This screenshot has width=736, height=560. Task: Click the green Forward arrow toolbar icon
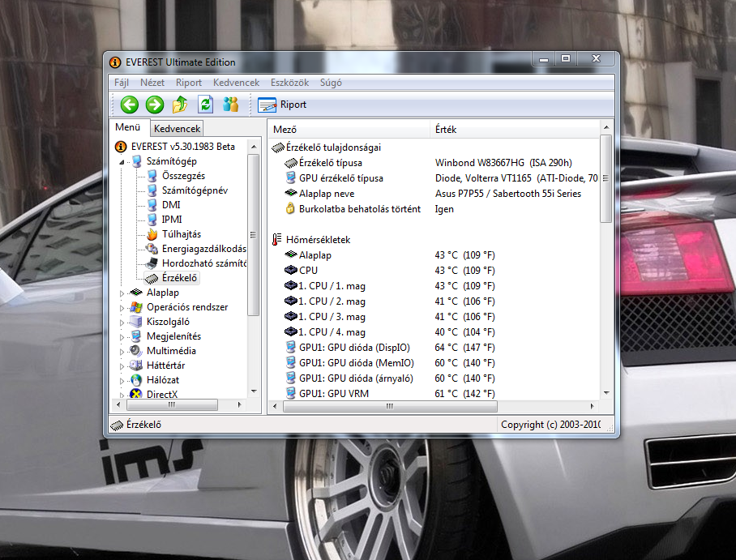155,105
